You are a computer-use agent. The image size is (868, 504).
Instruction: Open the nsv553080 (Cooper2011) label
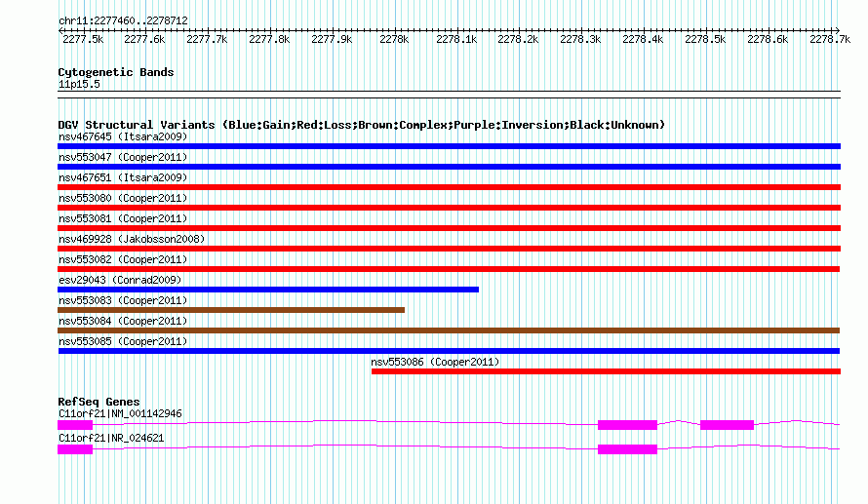pos(123,198)
